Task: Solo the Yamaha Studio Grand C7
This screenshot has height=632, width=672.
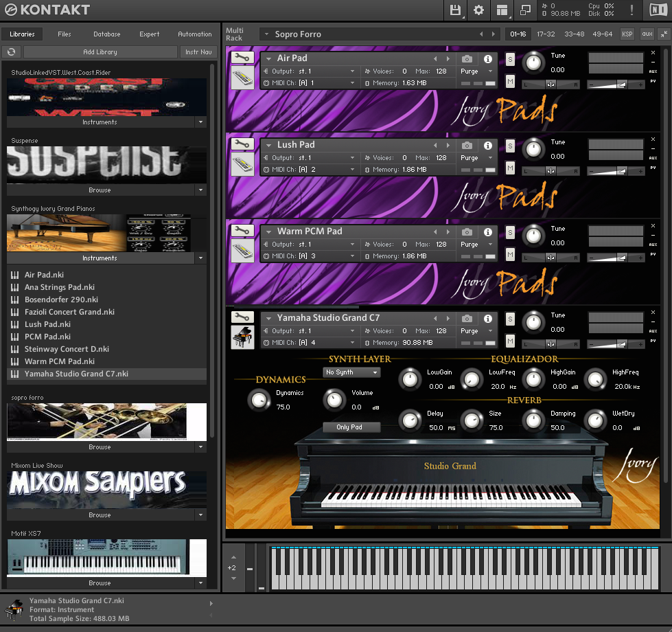Action: click(510, 319)
